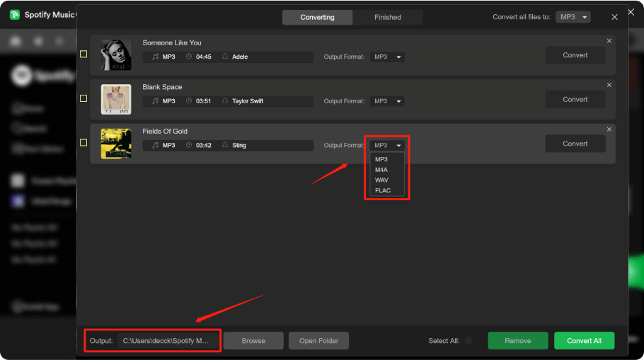Click the music note icon for Fields Of Gold

click(x=155, y=145)
